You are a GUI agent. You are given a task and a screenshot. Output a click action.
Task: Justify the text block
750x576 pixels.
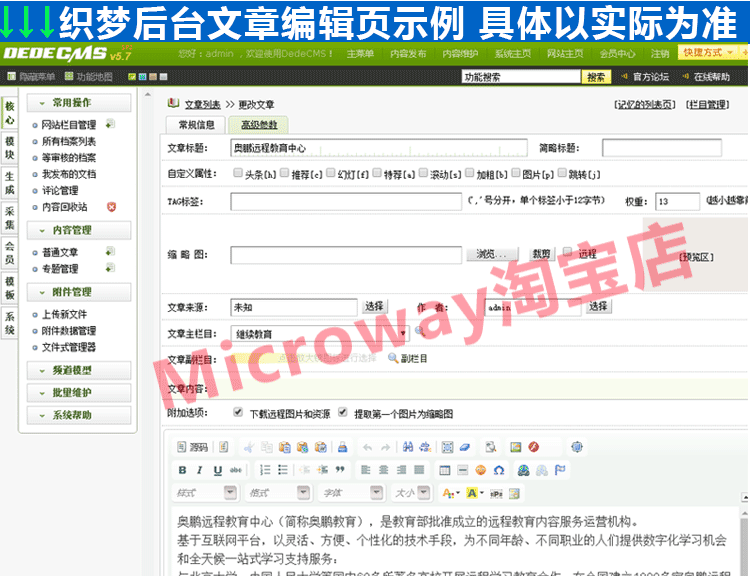pyautogui.click(x=419, y=470)
